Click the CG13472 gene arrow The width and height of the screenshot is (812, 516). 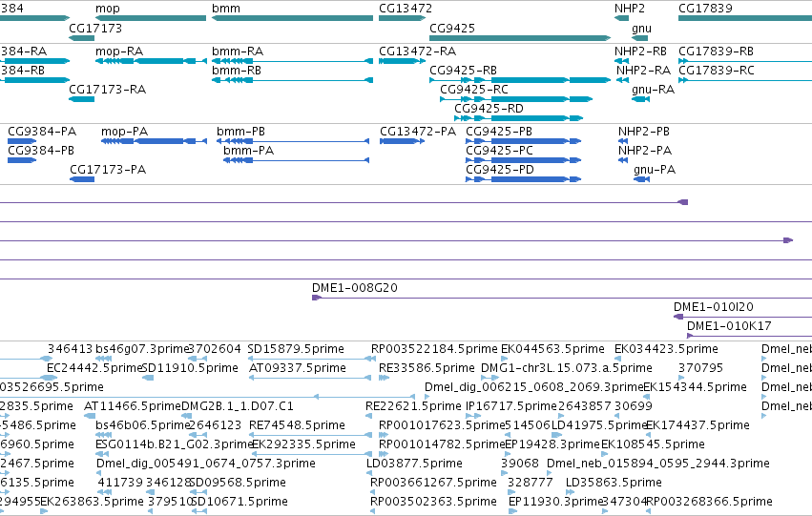(x=402, y=18)
